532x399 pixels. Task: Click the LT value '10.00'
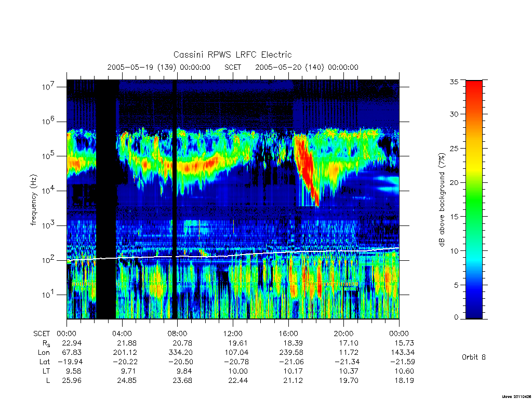pos(238,371)
